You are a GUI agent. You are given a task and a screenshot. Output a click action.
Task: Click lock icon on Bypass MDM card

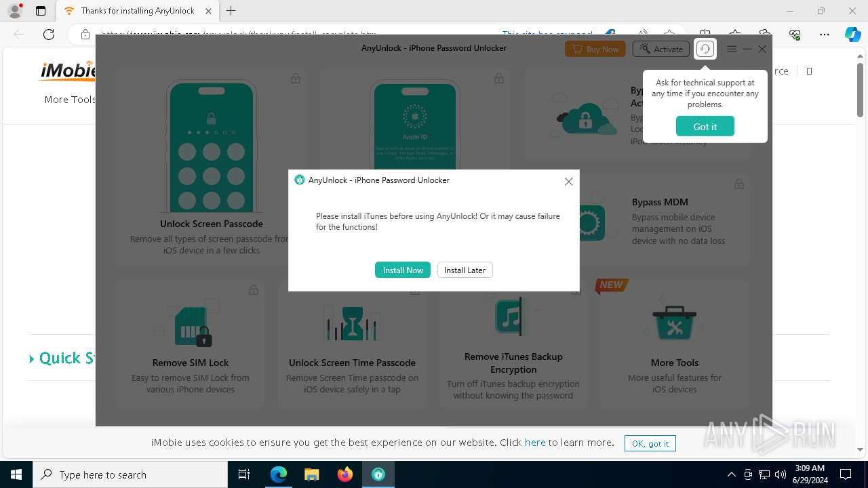739,184
